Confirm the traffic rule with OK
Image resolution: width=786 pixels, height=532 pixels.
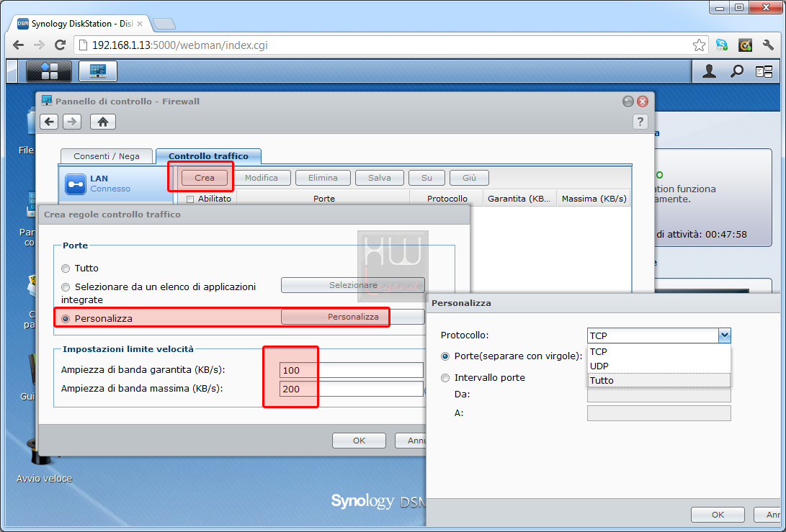point(359,441)
